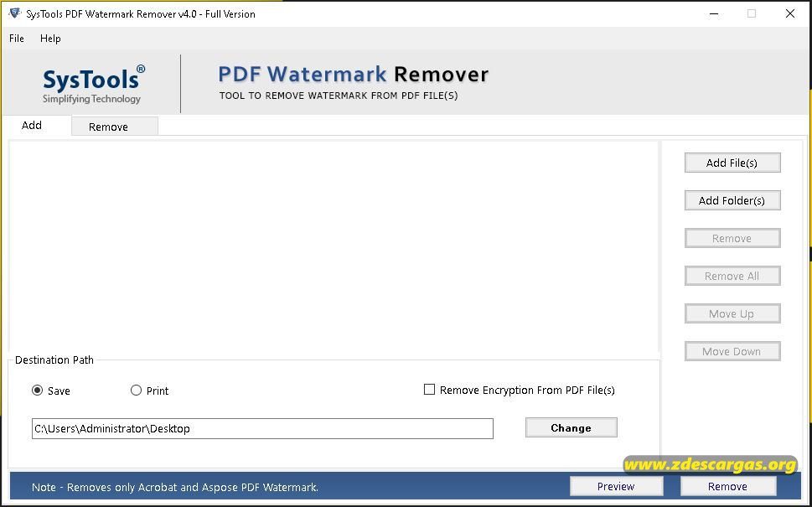Click the note about Acrobat and Aspose watermarks
This screenshot has width=812, height=507.
(175, 488)
